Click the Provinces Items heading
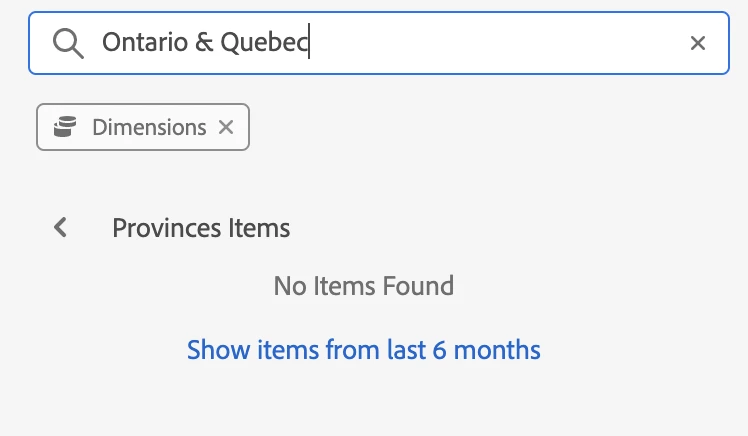748x436 pixels. (201, 228)
